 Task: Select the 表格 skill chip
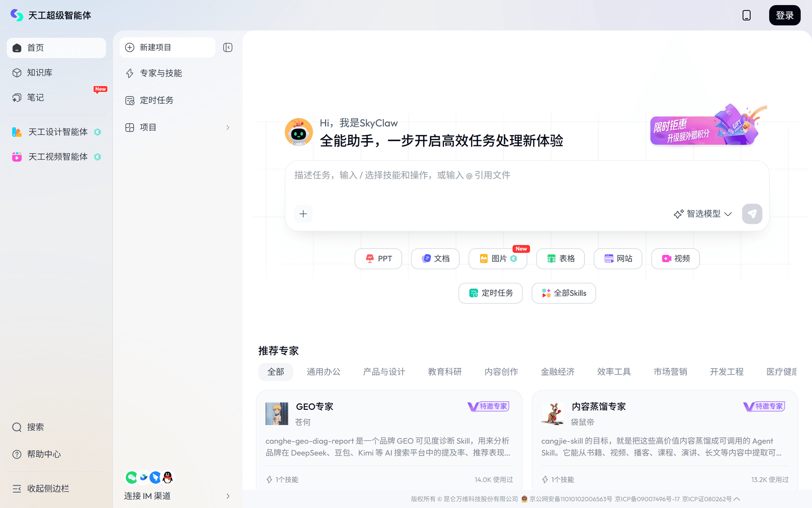560,259
